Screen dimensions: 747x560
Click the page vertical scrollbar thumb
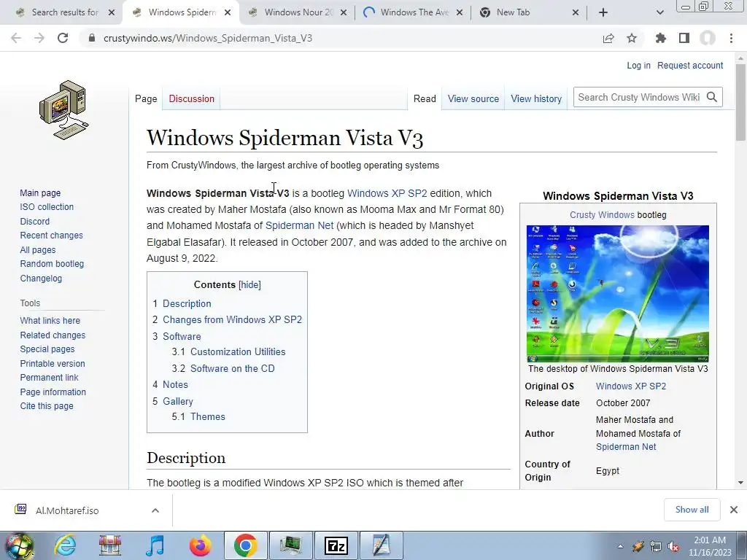pos(740,102)
